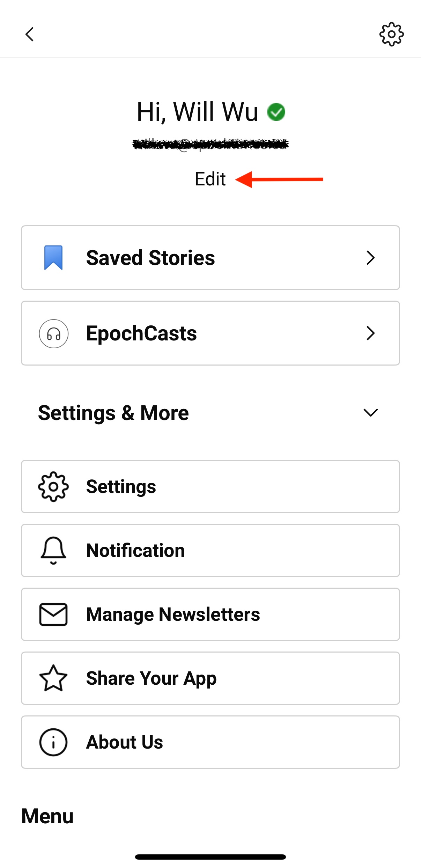Click the green verified checkmark badge

(x=276, y=112)
